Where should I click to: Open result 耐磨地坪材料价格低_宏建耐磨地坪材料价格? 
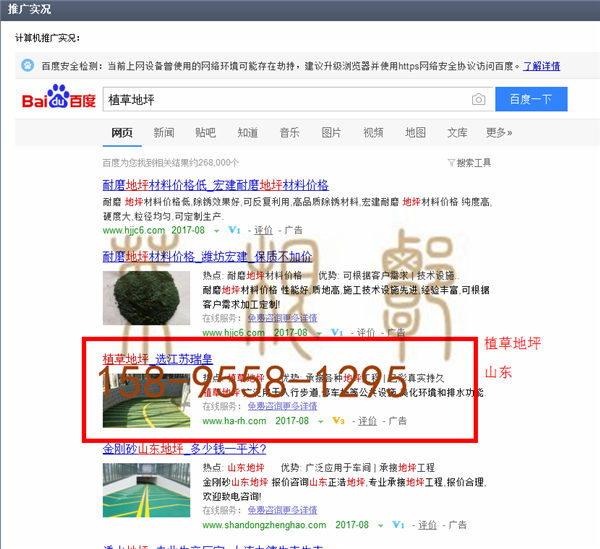215,185
